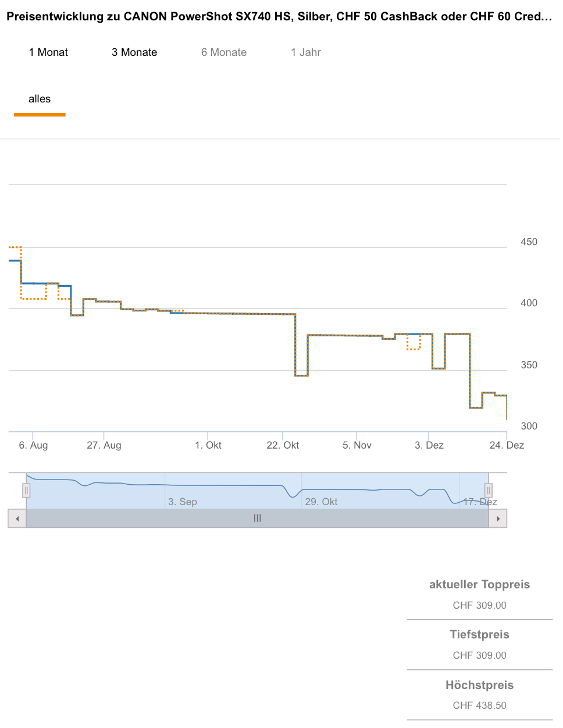This screenshot has height=728, width=563.
Task: Click the "3. Sep" navigator label
Action: [183, 502]
